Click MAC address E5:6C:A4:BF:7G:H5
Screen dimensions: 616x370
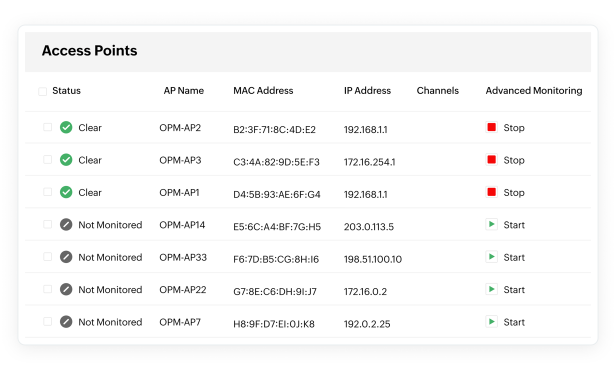pos(277,227)
